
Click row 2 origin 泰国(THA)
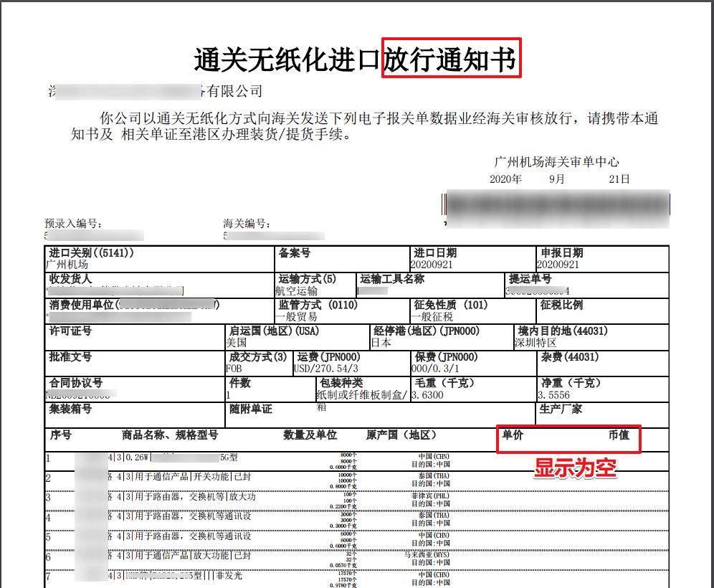pos(434,475)
